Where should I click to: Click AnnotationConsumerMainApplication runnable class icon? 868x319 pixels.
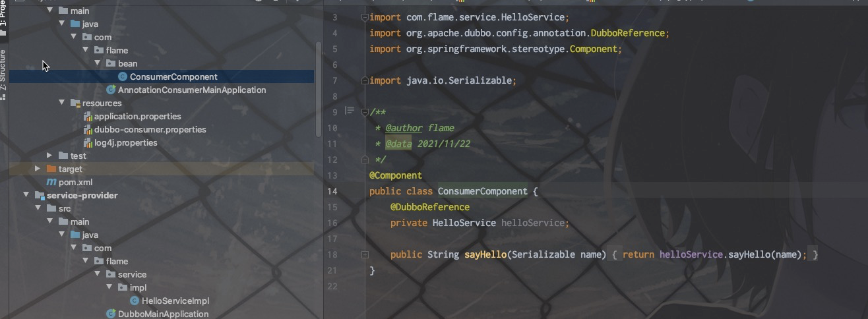click(x=111, y=90)
